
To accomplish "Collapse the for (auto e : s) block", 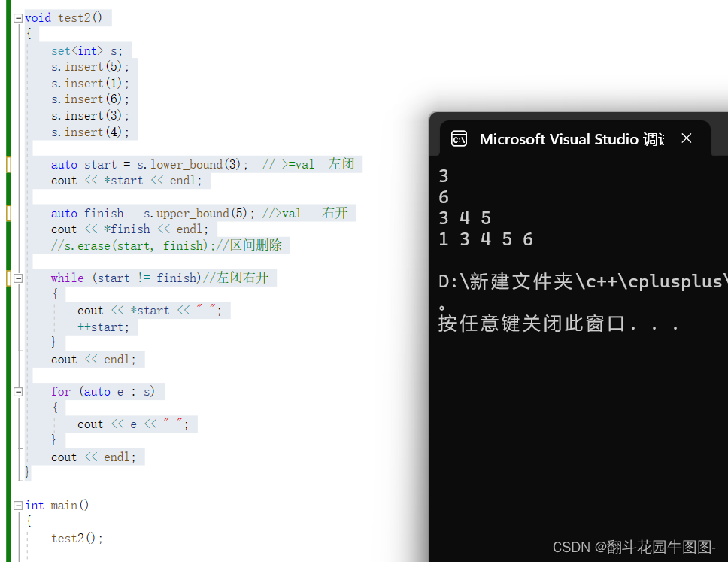I will pyautogui.click(x=18, y=392).
